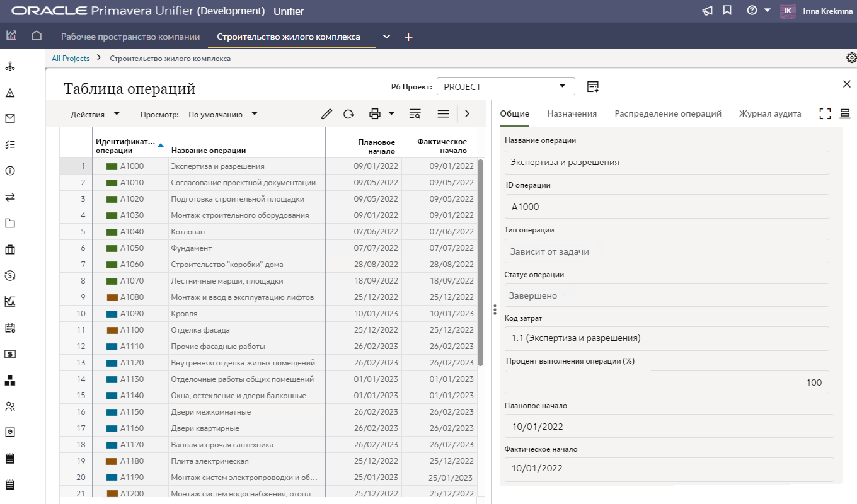The height and width of the screenshot is (504, 857).
Task: Click the refresh icon in table toolbar
Action: click(348, 114)
